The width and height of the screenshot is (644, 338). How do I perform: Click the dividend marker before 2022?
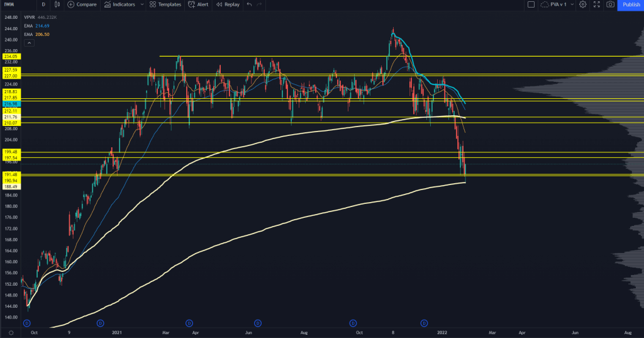(x=425, y=323)
